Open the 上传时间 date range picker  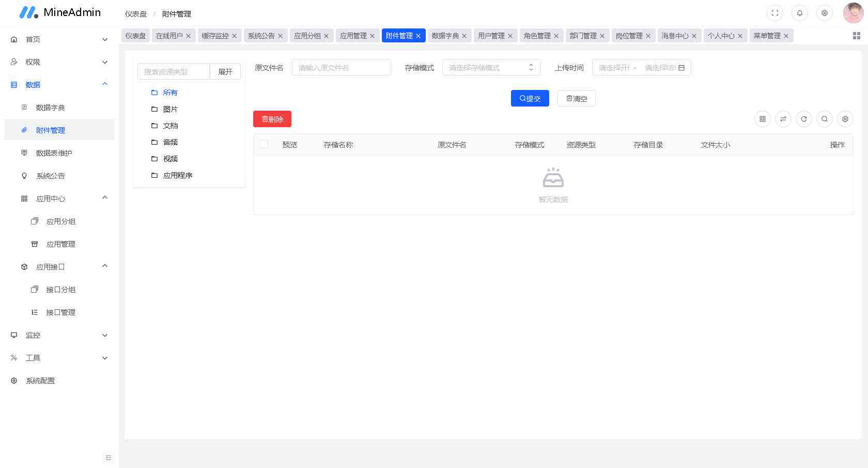(x=641, y=68)
